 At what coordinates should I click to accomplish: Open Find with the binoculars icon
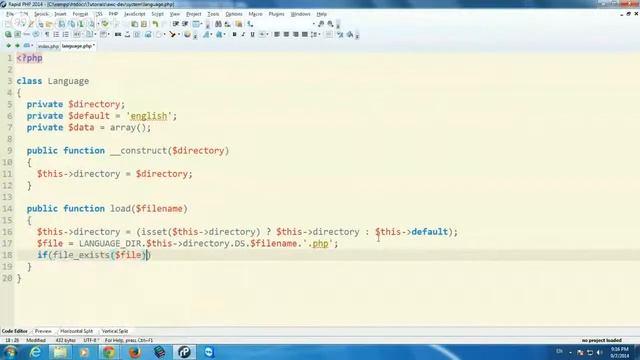click(x=218, y=24)
